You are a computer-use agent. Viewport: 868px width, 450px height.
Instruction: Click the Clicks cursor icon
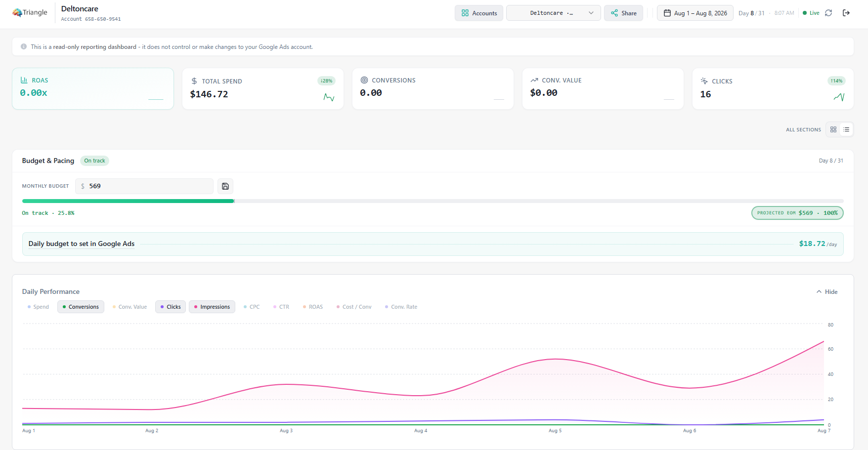pos(704,81)
